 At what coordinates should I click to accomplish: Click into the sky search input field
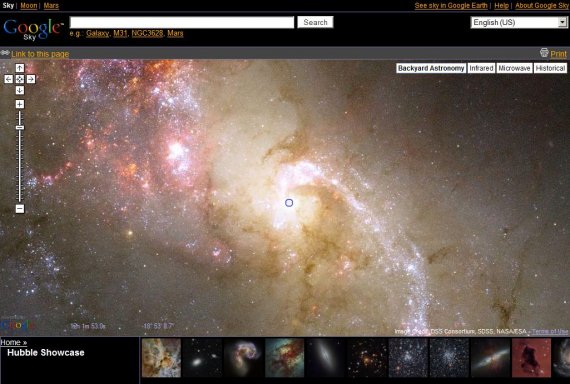pos(182,22)
